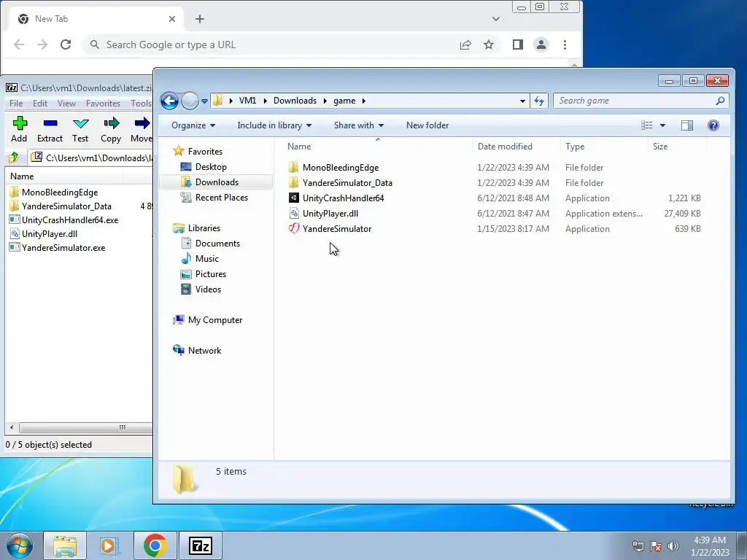Open the 7-Zip Tools menu
The height and width of the screenshot is (560, 747).
[x=141, y=104]
